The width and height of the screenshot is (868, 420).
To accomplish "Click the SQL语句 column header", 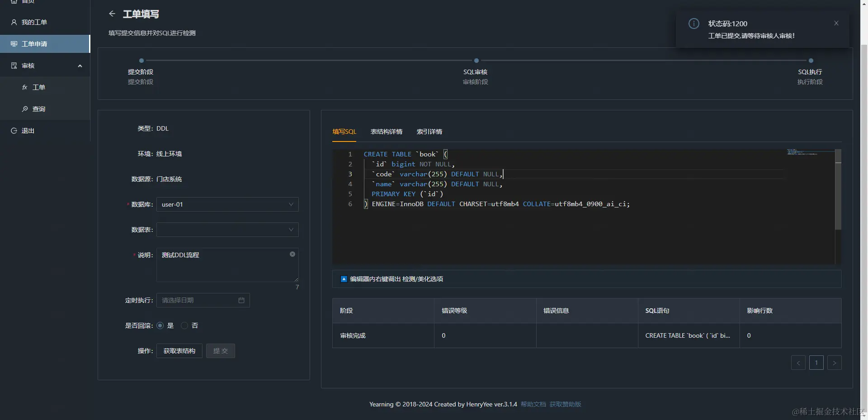I will click(689, 311).
